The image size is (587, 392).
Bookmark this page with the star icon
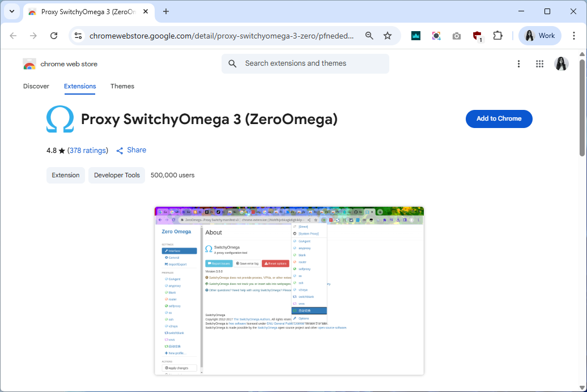388,36
